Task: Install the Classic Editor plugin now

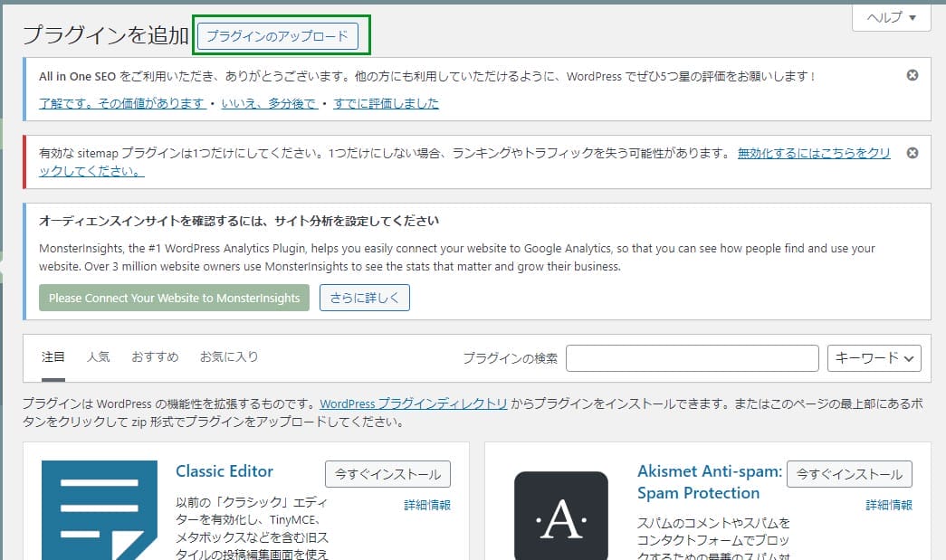Action: pyautogui.click(x=387, y=474)
